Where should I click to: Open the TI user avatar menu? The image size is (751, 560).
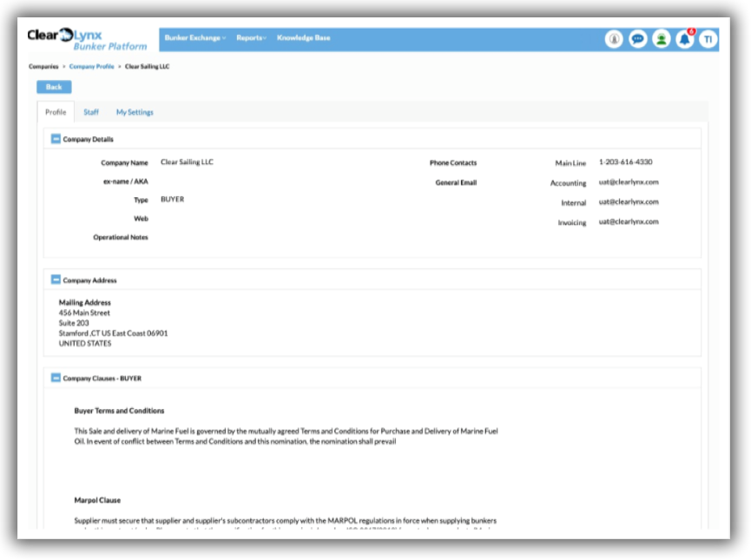pos(708,39)
